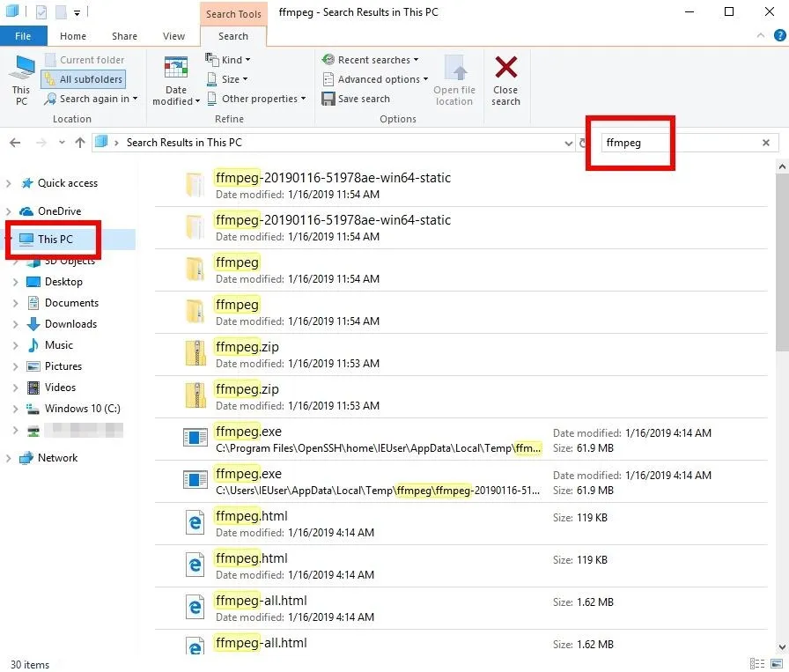
Task: Switch to the Home ribbon tab
Action: [x=73, y=36]
